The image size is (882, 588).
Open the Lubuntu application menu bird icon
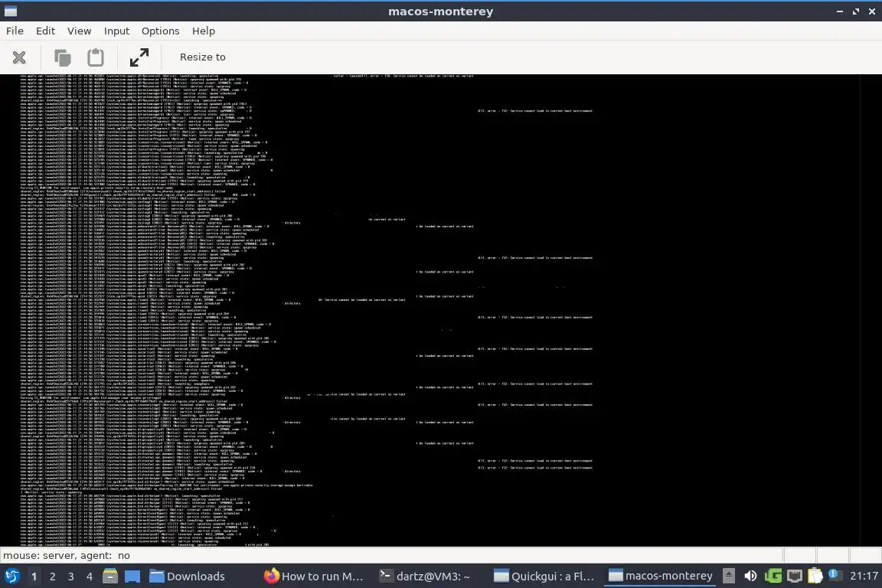click(x=11, y=577)
